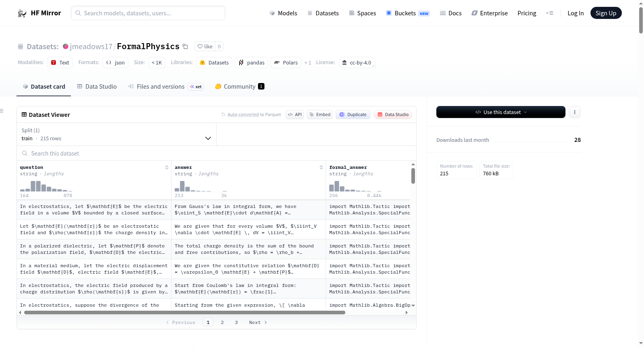
Task: Select page 1 in pagination
Action: (208, 322)
